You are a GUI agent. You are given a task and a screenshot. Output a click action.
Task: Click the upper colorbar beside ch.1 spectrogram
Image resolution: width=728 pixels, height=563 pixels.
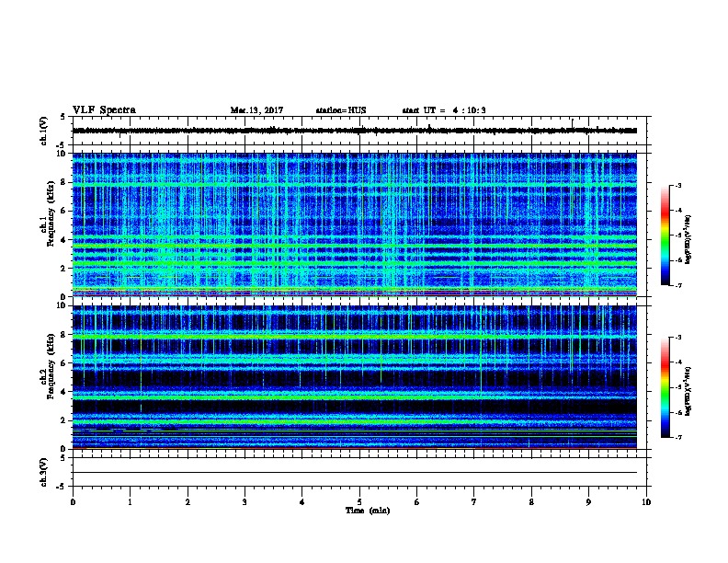click(x=665, y=236)
